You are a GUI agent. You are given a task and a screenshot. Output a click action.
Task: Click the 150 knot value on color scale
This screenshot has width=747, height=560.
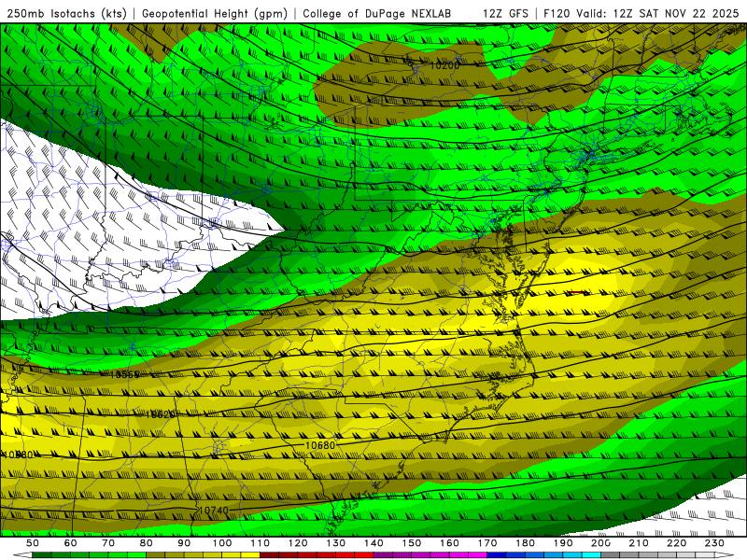412,543
